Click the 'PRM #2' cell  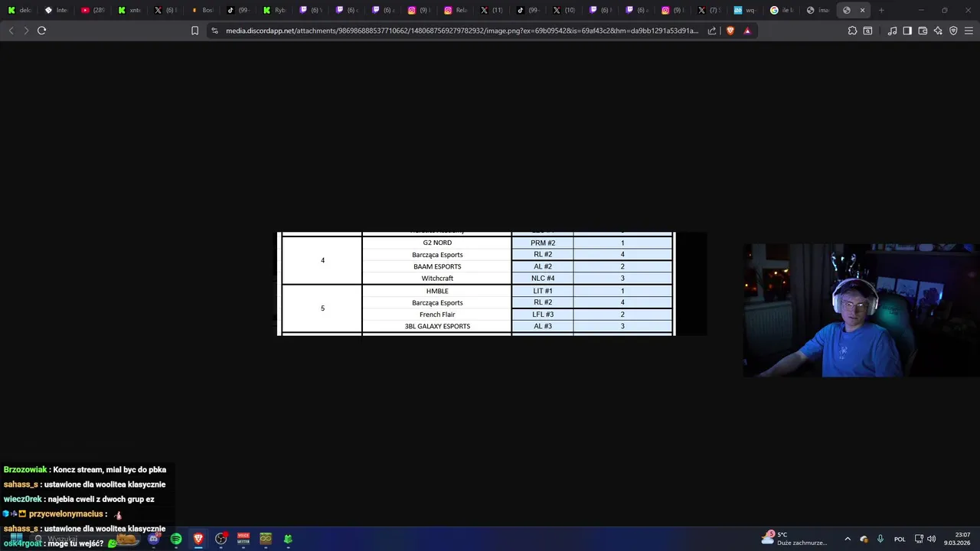pos(543,243)
